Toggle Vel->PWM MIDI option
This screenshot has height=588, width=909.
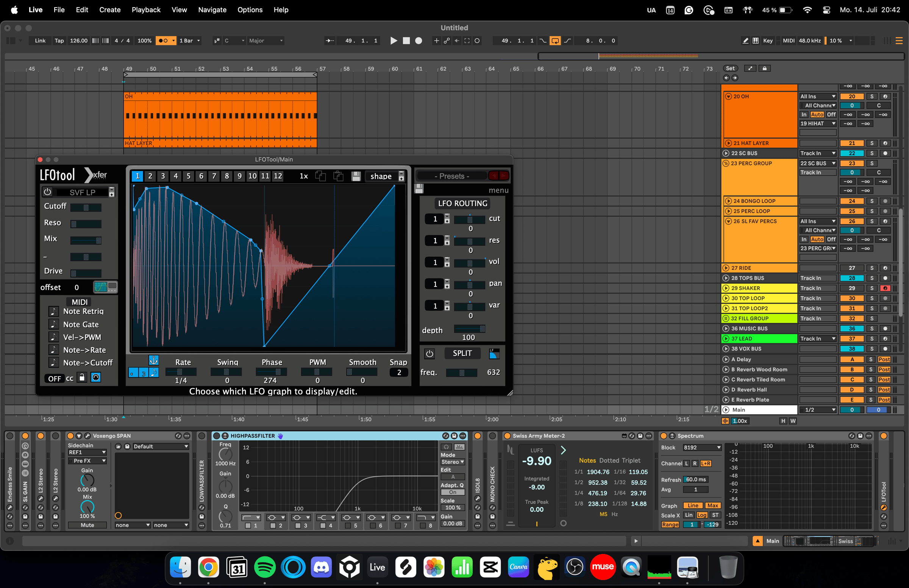(53, 337)
